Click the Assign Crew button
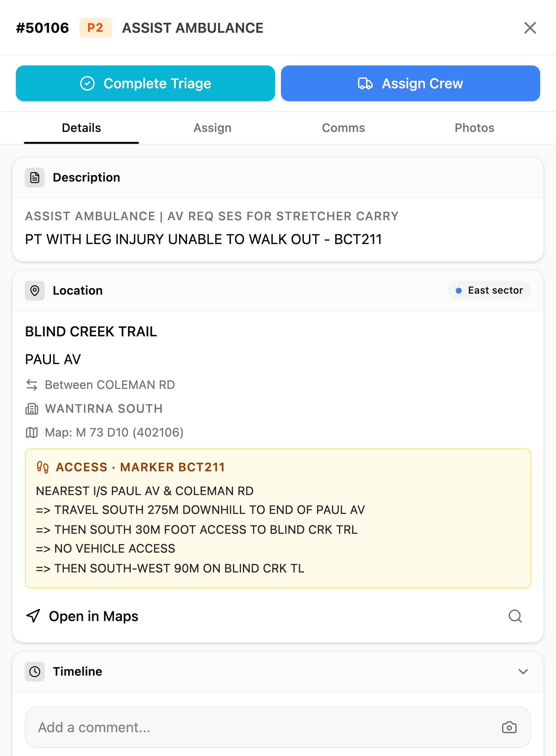 tap(410, 83)
